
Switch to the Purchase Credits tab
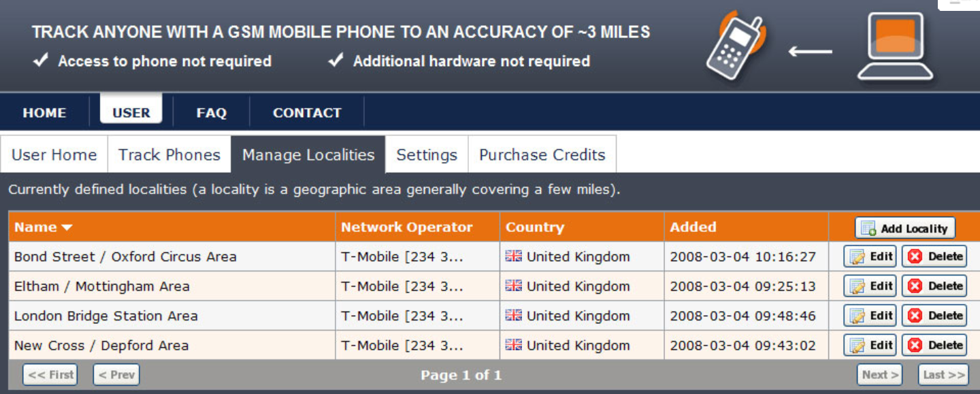[x=542, y=154]
